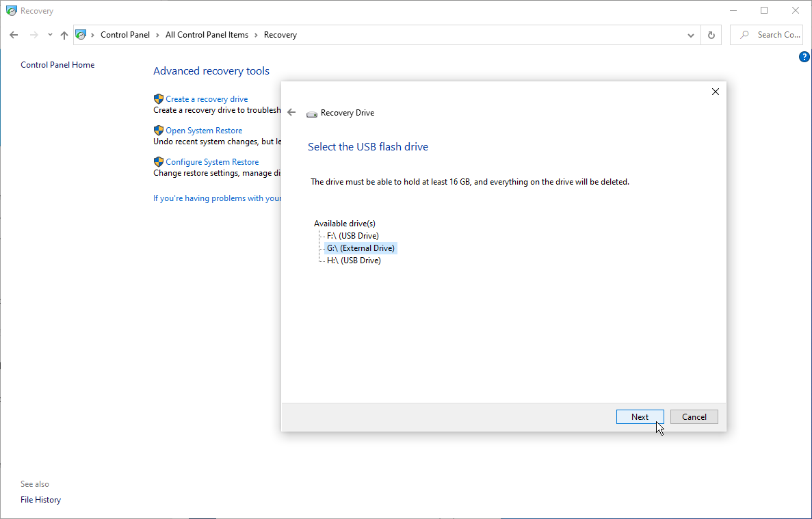Click the search magnifier icon
The width and height of the screenshot is (812, 519).
click(745, 35)
